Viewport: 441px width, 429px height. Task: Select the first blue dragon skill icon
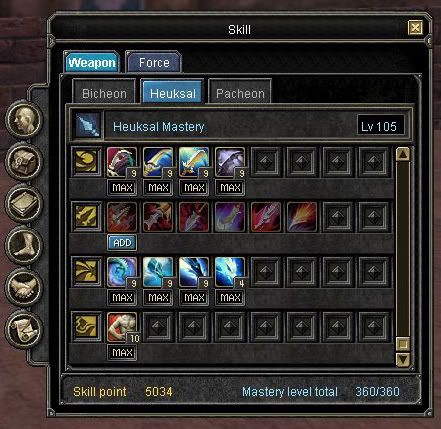(122, 272)
